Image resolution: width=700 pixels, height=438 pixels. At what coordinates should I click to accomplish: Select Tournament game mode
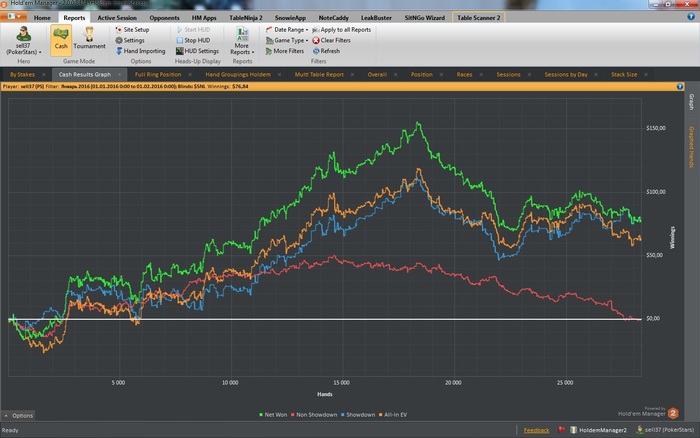tap(89, 38)
